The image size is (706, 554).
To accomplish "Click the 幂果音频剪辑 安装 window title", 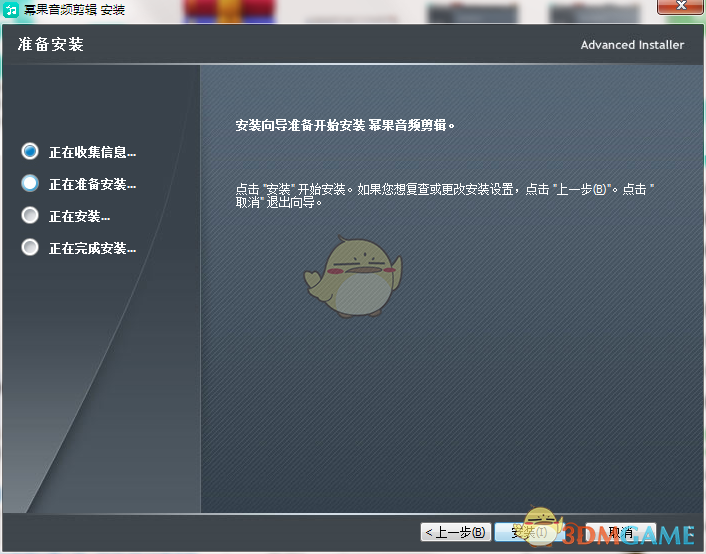I will click(74, 9).
